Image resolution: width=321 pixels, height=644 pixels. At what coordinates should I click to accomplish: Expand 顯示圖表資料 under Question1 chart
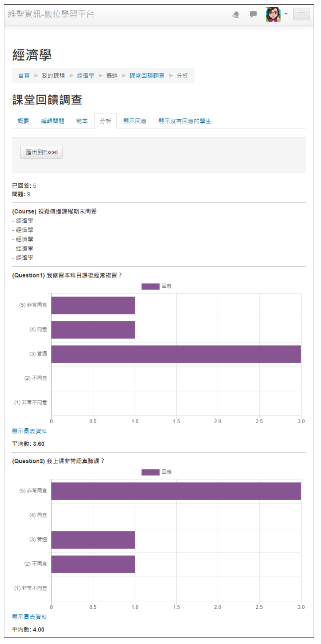30,431
